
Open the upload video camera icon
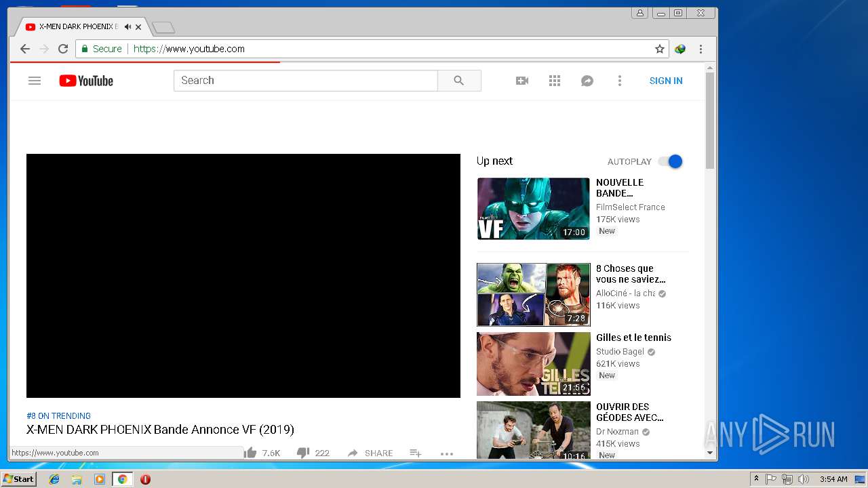point(522,81)
